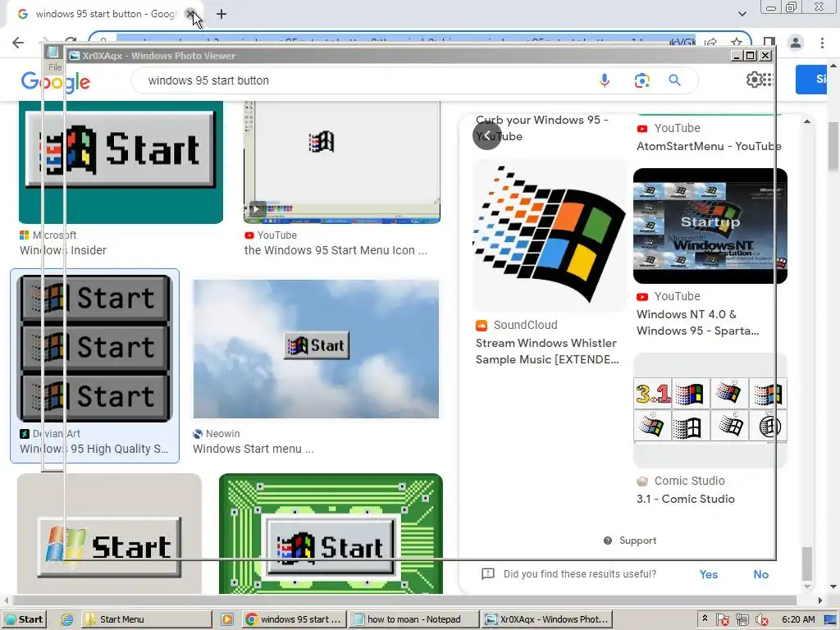Open Chrome profile avatar
Viewport: 840px width, 630px height.
(796, 43)
